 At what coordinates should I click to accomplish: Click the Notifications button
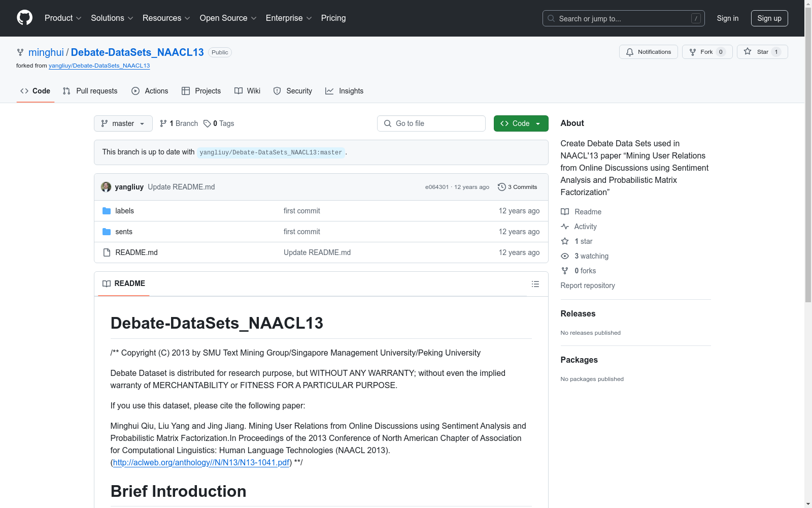tap(649, 52)
